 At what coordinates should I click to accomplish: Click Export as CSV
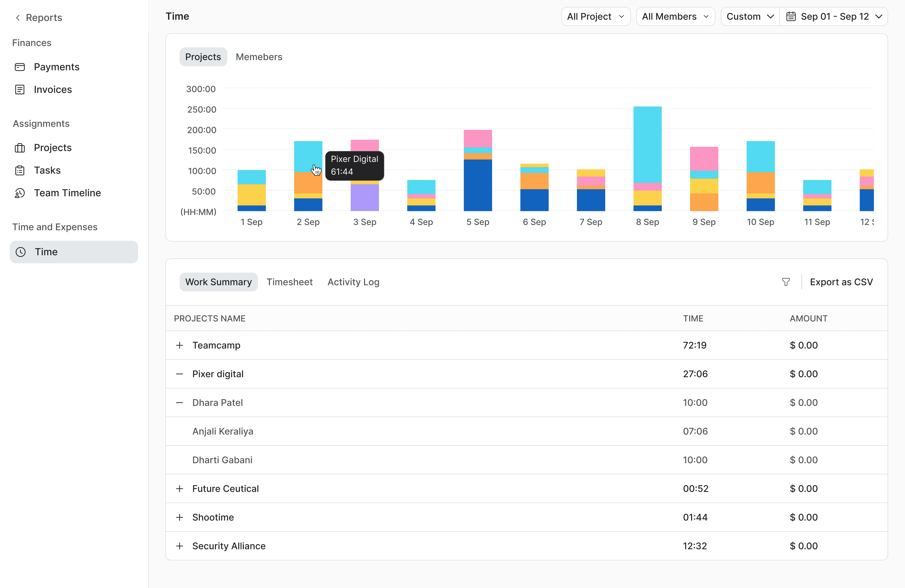coord(841,282)
